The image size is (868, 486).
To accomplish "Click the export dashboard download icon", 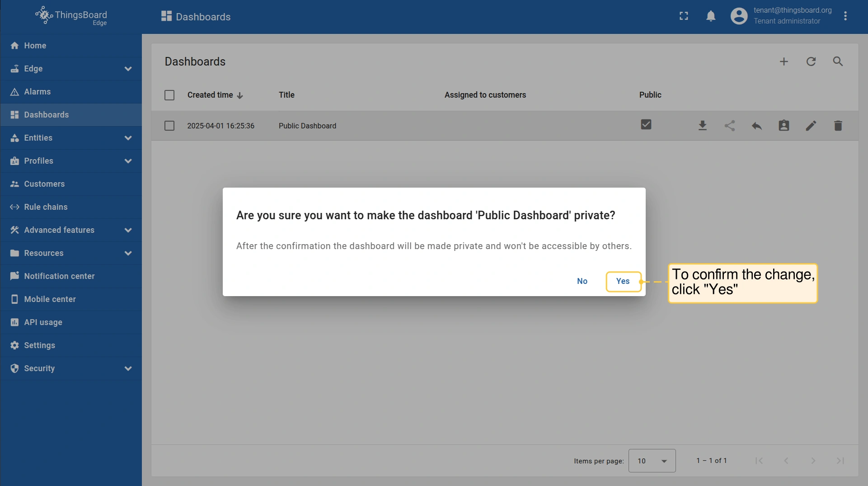I will 702,126.
